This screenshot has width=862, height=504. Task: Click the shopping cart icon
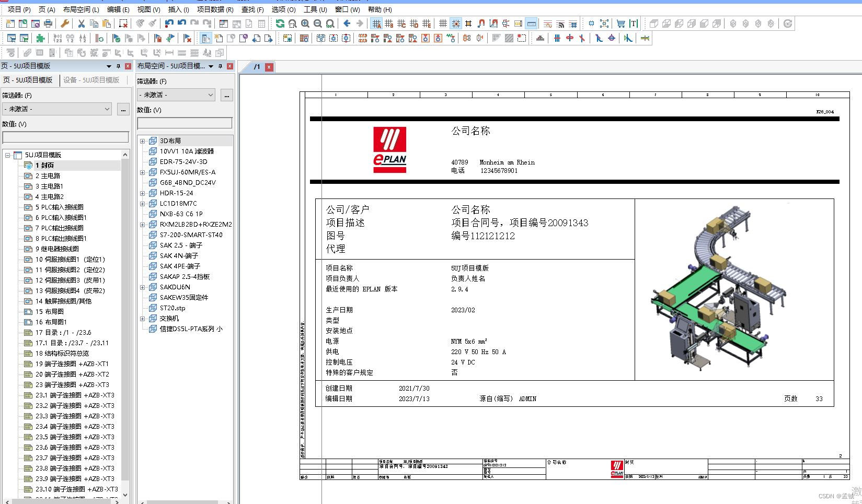pyautogui.click(x=620, y=24)
